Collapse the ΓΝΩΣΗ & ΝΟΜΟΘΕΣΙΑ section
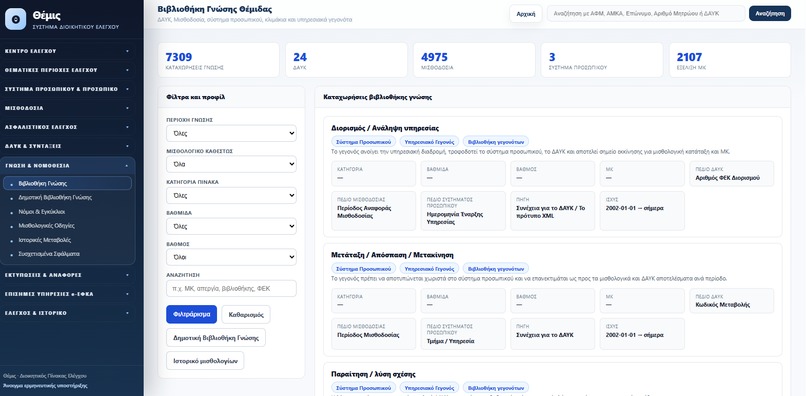The height and width of the screenshot is (396, 806). 67,166
